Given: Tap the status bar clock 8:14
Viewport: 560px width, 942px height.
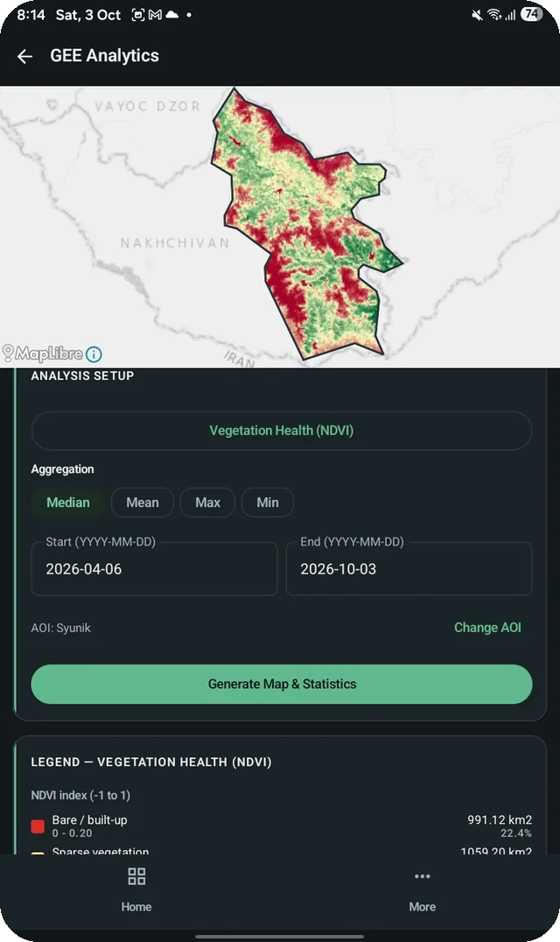Looking at the screenshot, I should [31, 15].
